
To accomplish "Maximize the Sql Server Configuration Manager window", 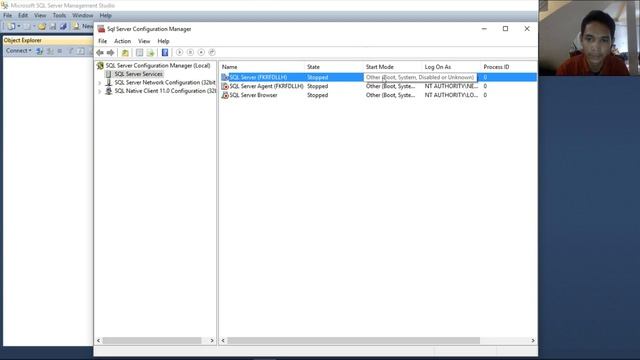I will click(505, 29).
